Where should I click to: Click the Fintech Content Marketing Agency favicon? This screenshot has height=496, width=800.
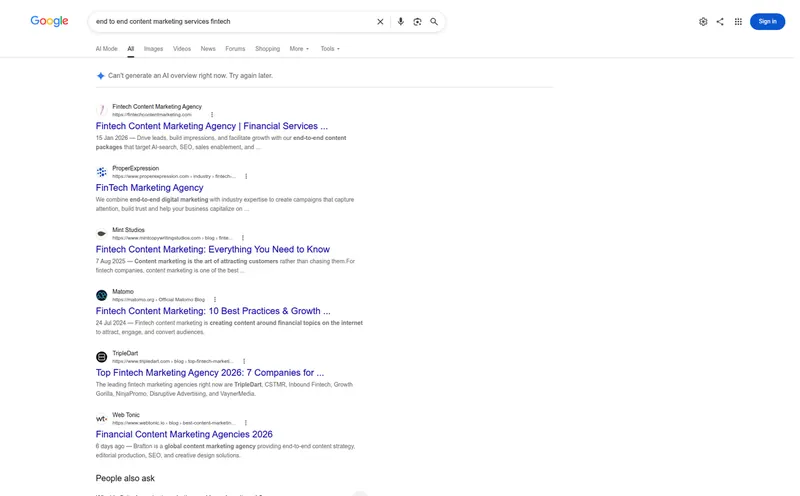click(102, 110)
